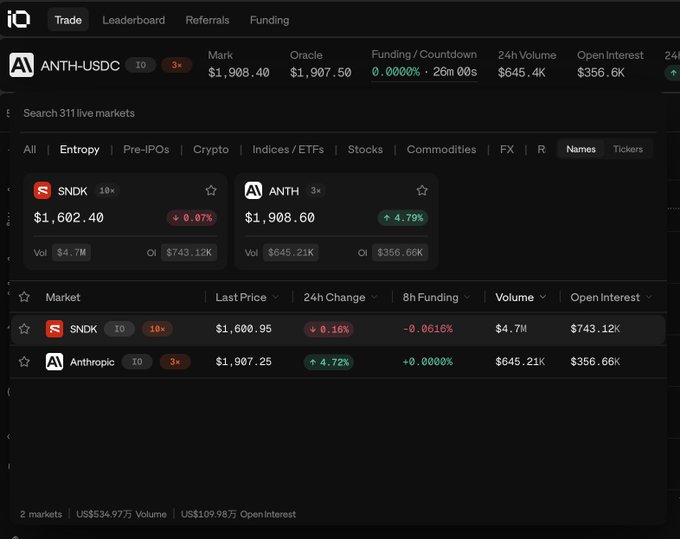Select the Entropy filter

point(79,150)
